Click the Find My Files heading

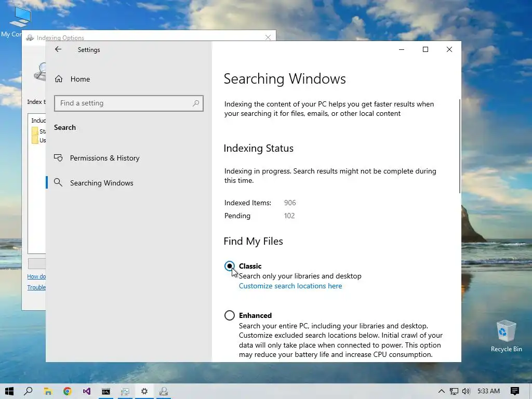[253, 241]
